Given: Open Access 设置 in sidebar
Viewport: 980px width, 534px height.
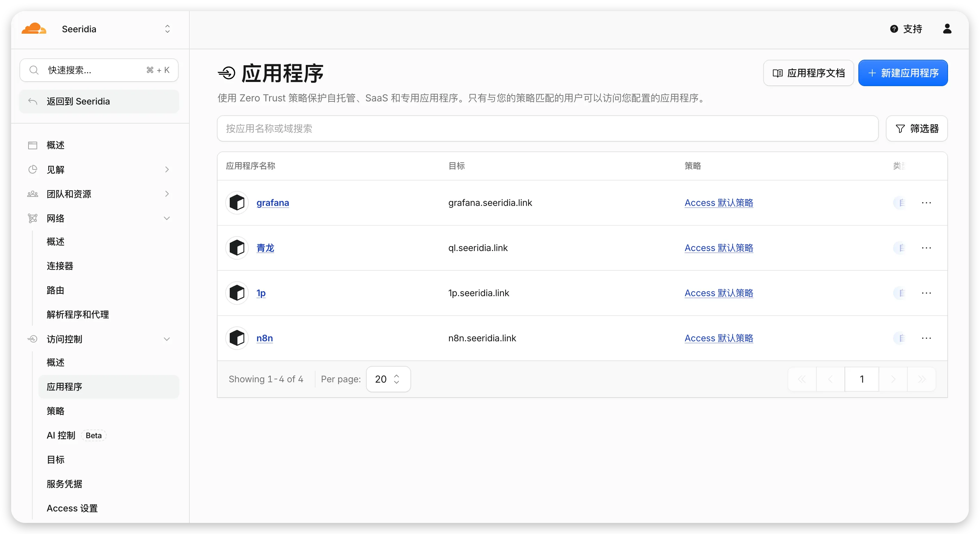Looking at the screenshot, I should click(x=72, y=509).
